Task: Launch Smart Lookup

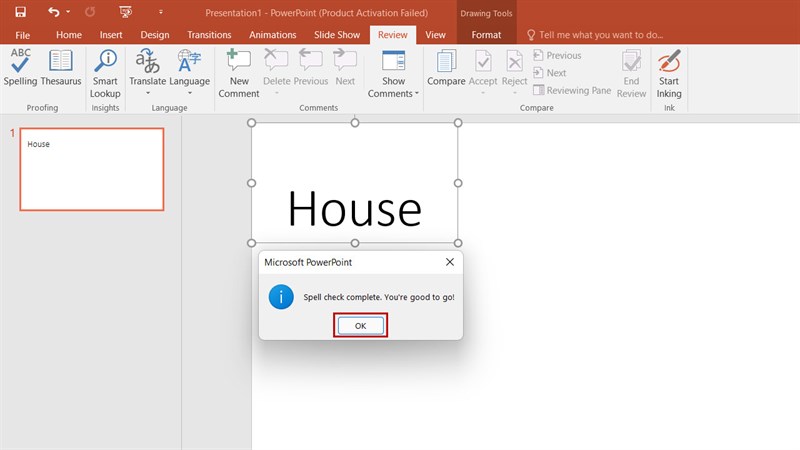Action: (105, 73)
